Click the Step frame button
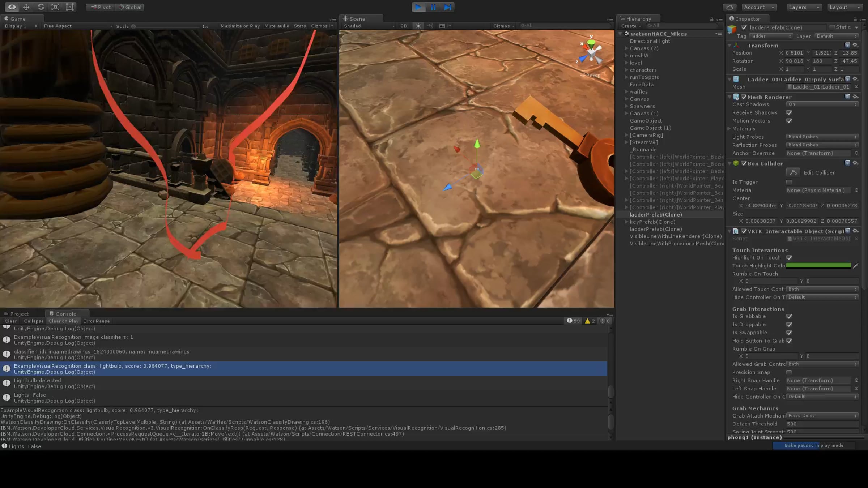 [x=447, y=7]
